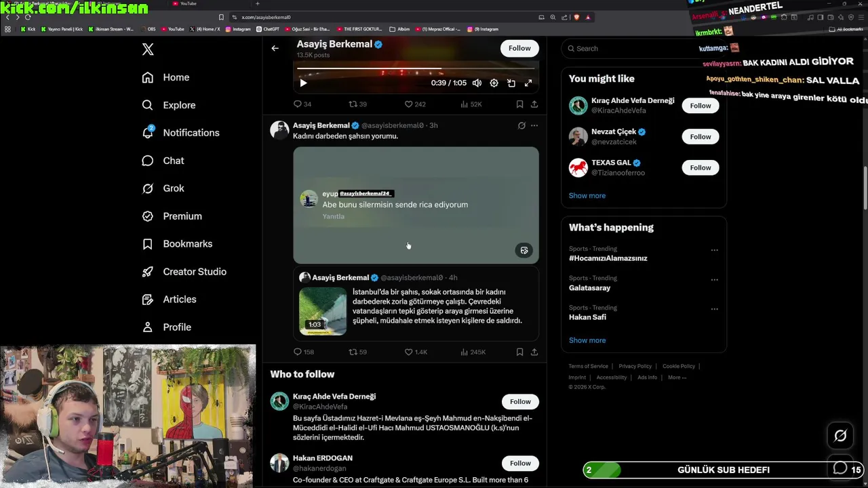Like the post with 242 likes
Image resolution: width=868 pixels, height=488 pixels.
click(x=415, y=104)
